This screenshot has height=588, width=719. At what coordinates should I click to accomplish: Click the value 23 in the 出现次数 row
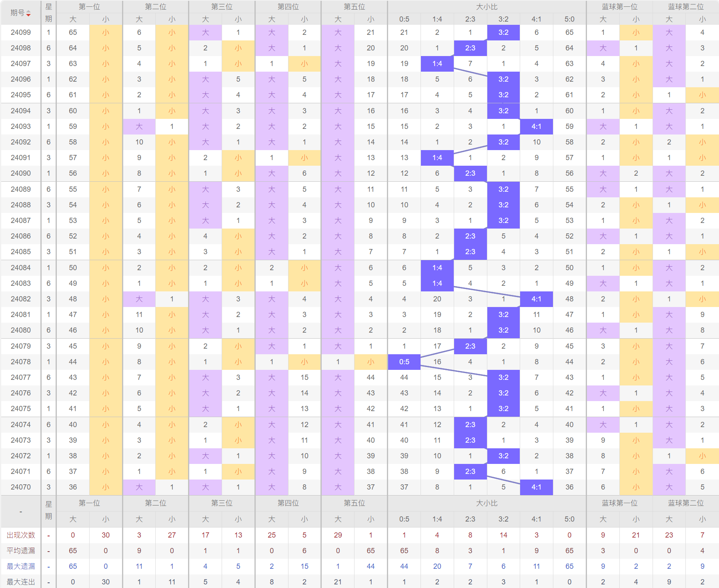click(x=669, y=535)
